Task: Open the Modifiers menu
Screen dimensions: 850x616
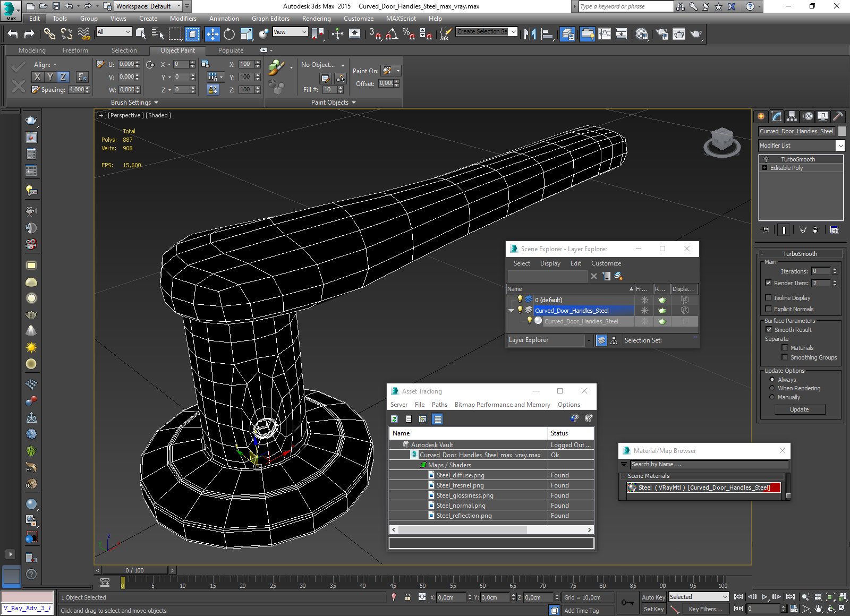Action: click(183, 19)
